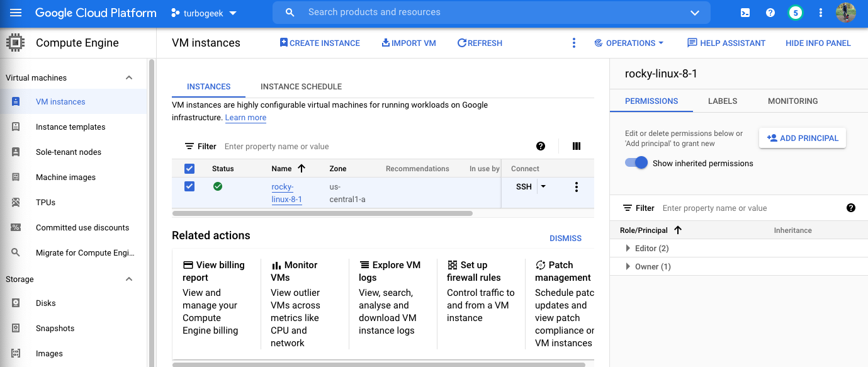Open help icon in permissions filter
This screenshot has width=868, height=367.
[851, 208]
